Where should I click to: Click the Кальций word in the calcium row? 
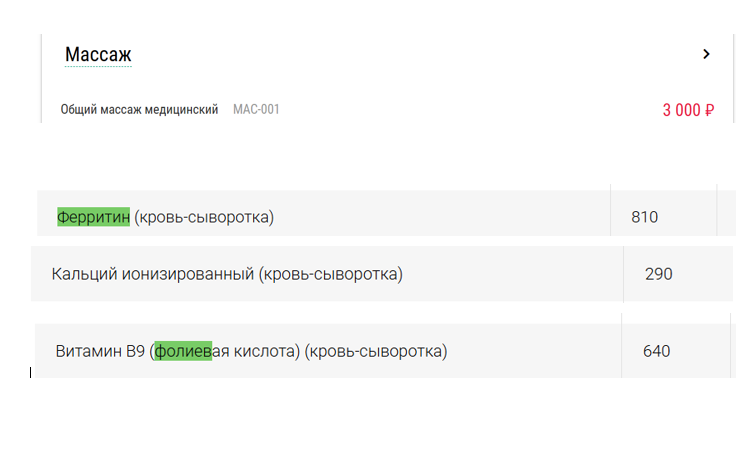[84, 274]
